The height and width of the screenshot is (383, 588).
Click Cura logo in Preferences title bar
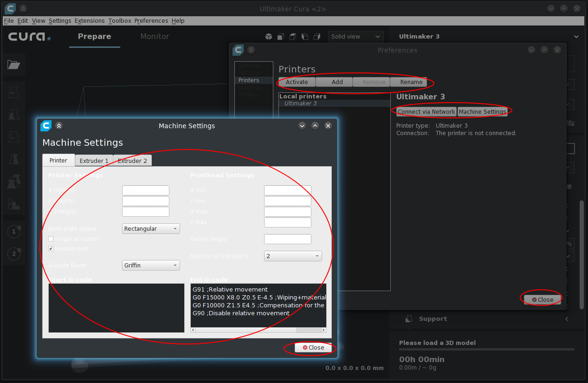[x=238, y=50]
